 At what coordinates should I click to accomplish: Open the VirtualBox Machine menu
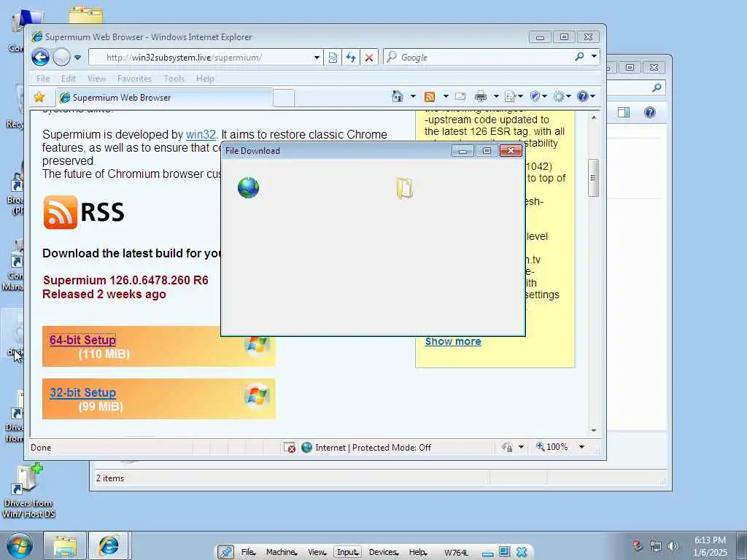[x=281, y=552]
